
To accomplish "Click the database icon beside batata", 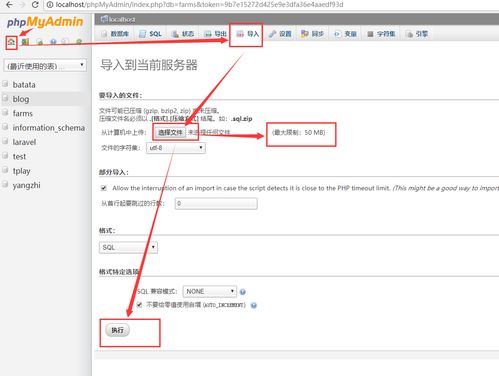I will coord(5,84).
